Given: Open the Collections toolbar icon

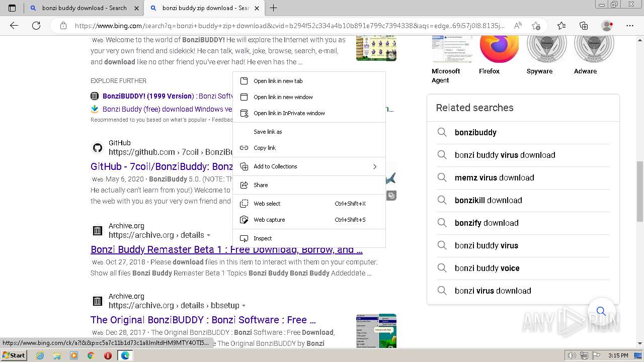Looking at the screenshot, I should pyautogui.click(x=584, y=26).
